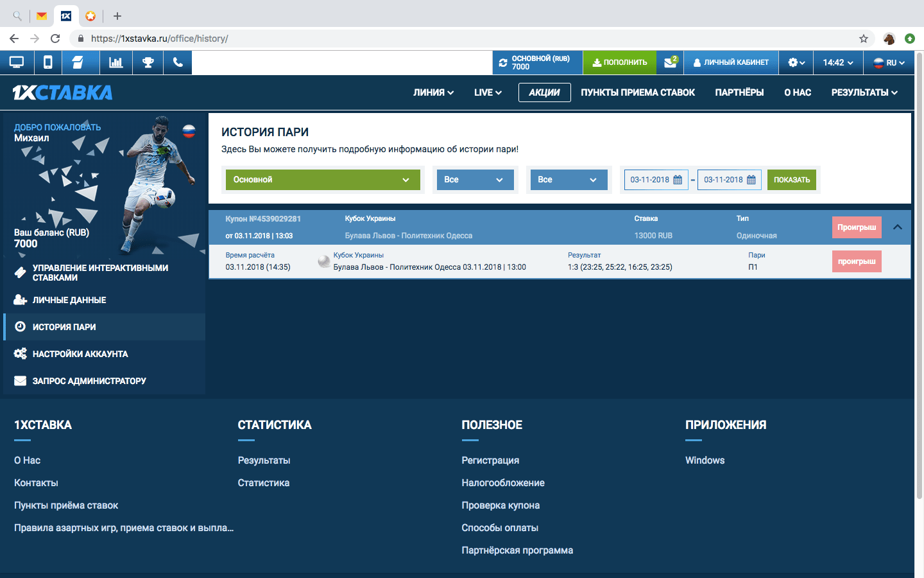The image size is (924, 578).
Task: Click the bar chart statistics icon
Action: tap(116, 62)
